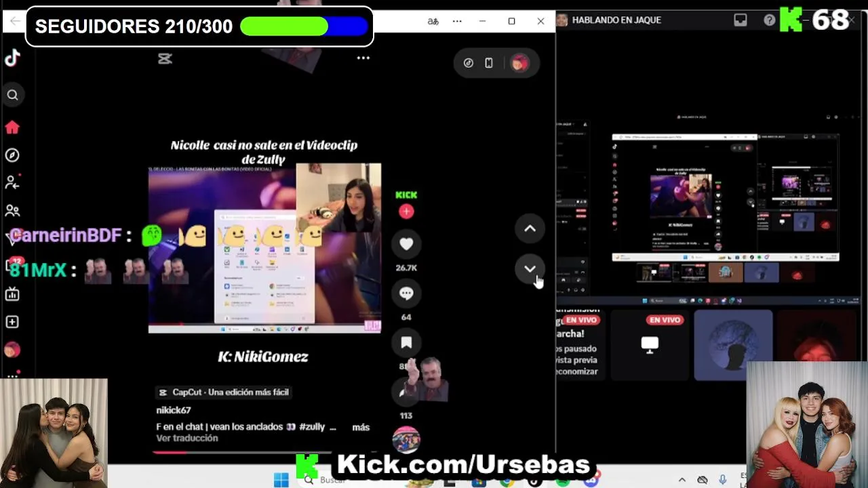Viewport: 868px width, 488px height.
Task: Click the TikTok video player
Action: [x=264, y=248]
